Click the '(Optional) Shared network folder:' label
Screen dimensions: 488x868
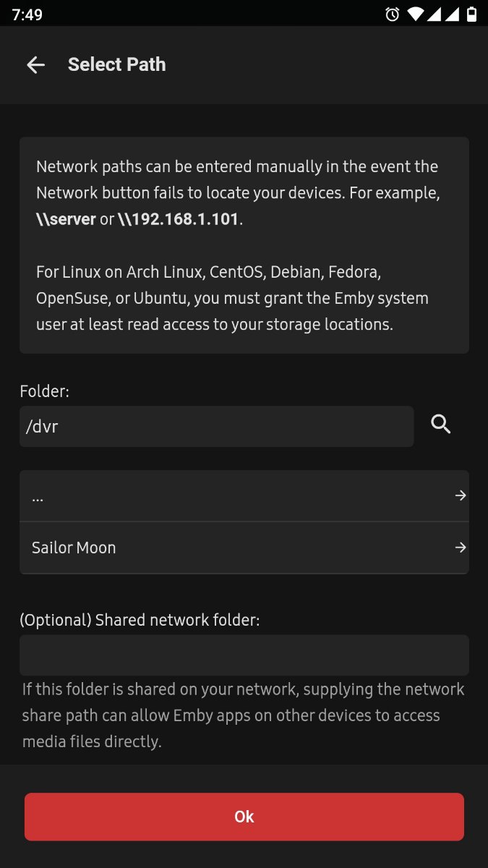tap(139, 620)
